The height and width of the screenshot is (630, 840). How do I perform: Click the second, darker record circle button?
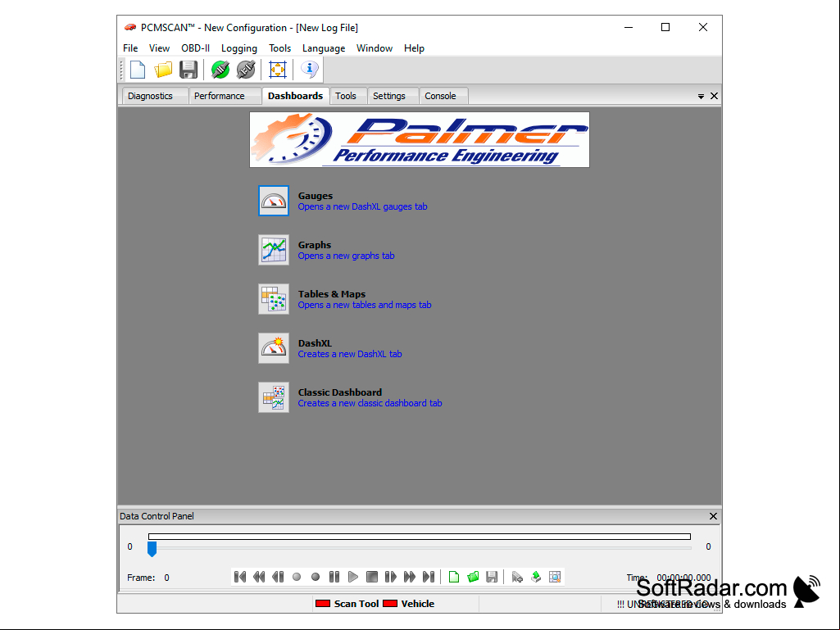316,577
